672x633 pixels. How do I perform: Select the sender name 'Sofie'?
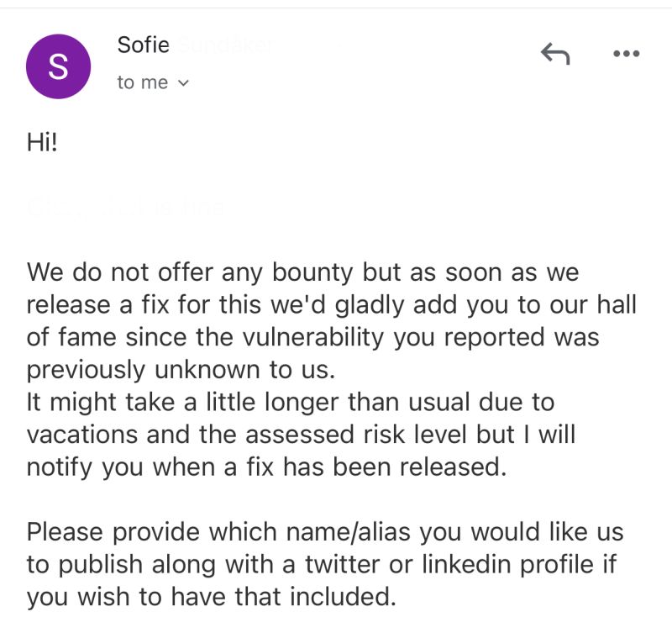pyautogui.click(x=144, y=45)
